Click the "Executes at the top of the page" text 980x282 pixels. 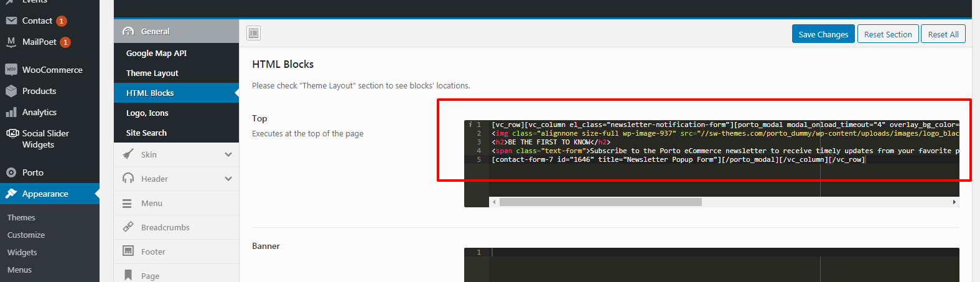point(307,133)
